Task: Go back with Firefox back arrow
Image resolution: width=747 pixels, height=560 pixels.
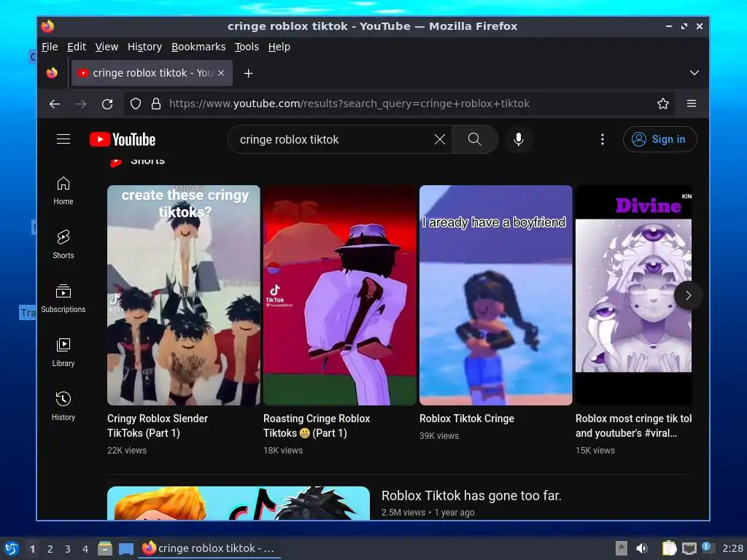Action: coord(55,104)
